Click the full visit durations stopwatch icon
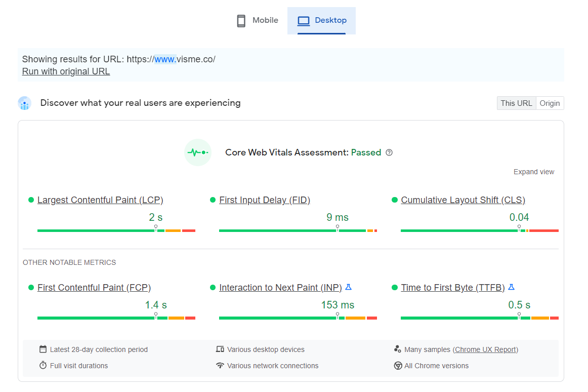Viewport: 588px width, 392px height. point(42,365)
